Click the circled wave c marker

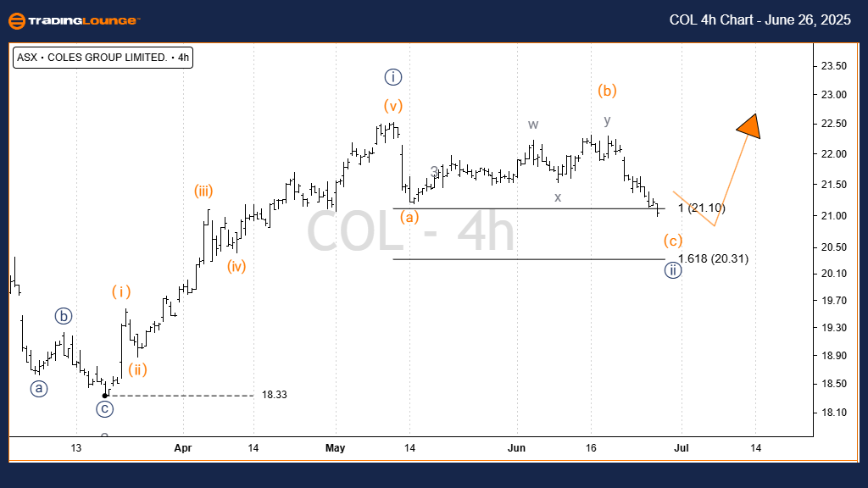point(105,408)
